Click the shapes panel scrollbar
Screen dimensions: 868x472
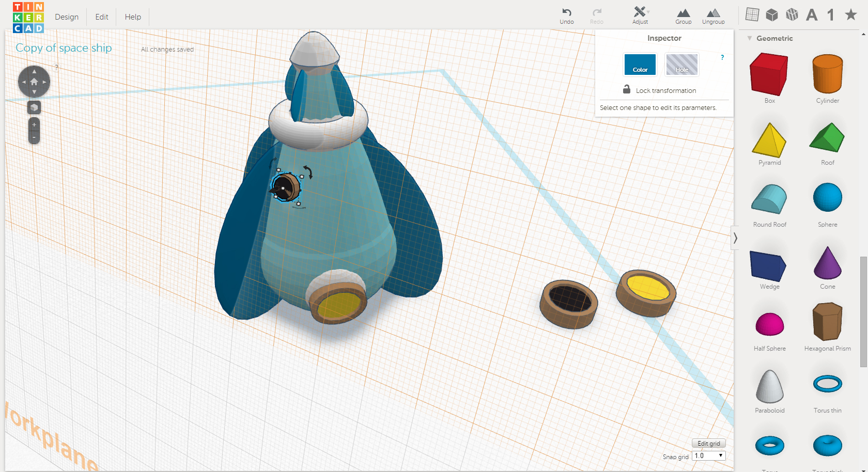point(863,311)
